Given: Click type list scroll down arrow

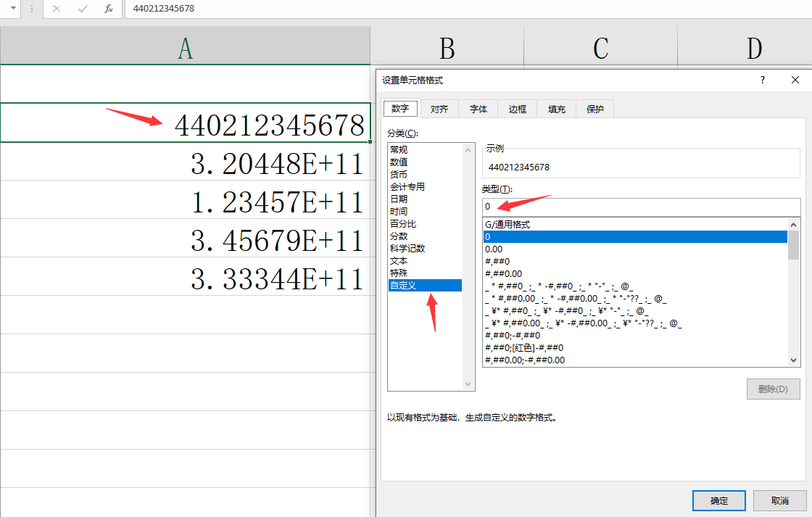Looking at the screenshot, I should [793, 360].
